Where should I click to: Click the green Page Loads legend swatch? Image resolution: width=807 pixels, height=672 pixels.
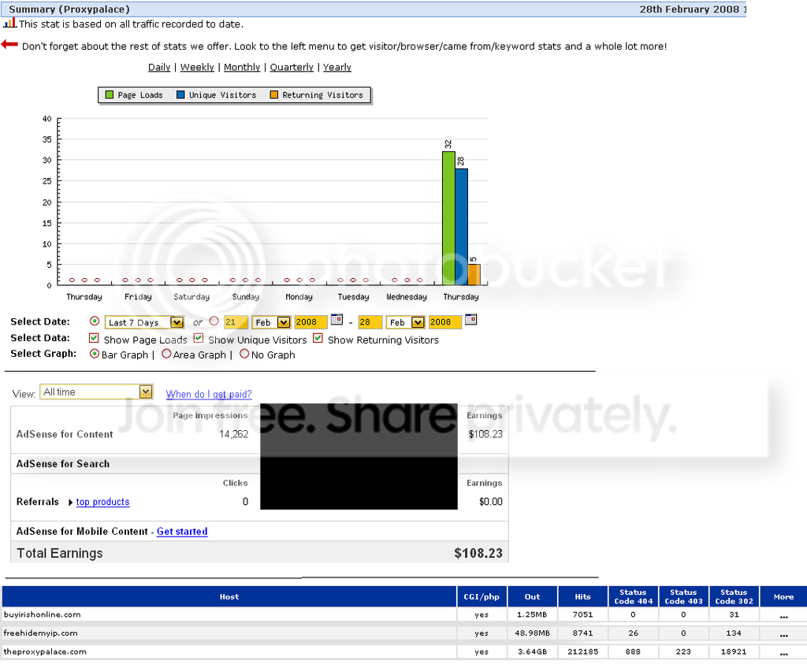tap(109, 95)
